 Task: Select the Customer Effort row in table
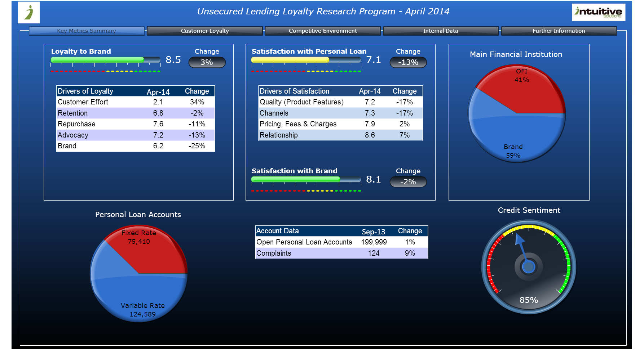pyautogui.click(x=135, y=102)
